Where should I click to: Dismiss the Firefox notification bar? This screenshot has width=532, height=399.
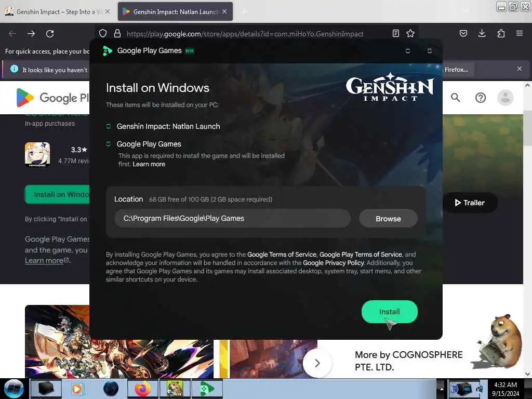click(x=520, y=69)
